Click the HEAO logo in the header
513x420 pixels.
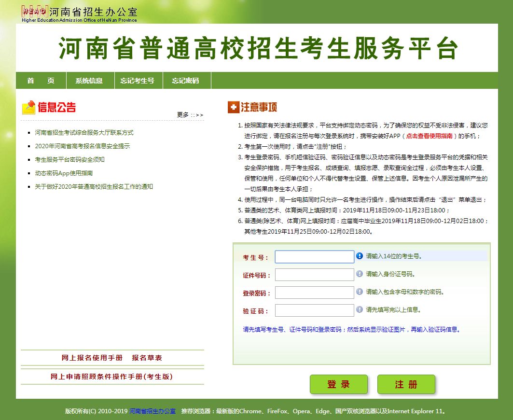35,12
